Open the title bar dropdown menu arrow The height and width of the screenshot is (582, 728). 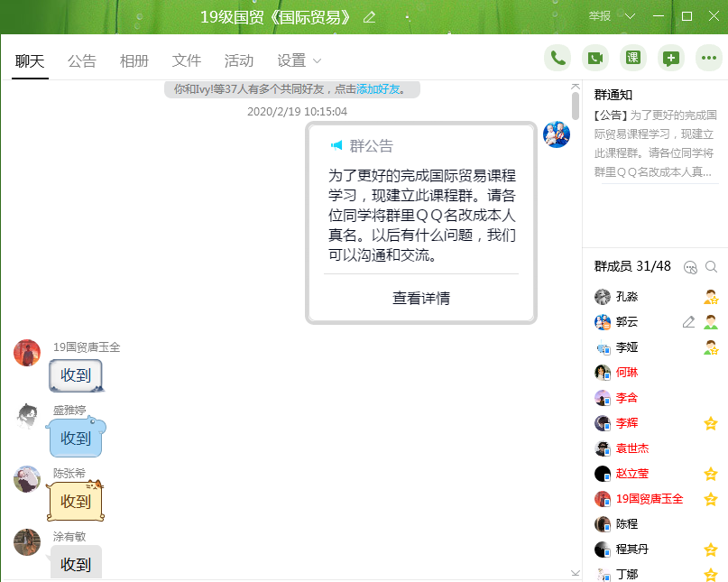click(x=630, y=16)
